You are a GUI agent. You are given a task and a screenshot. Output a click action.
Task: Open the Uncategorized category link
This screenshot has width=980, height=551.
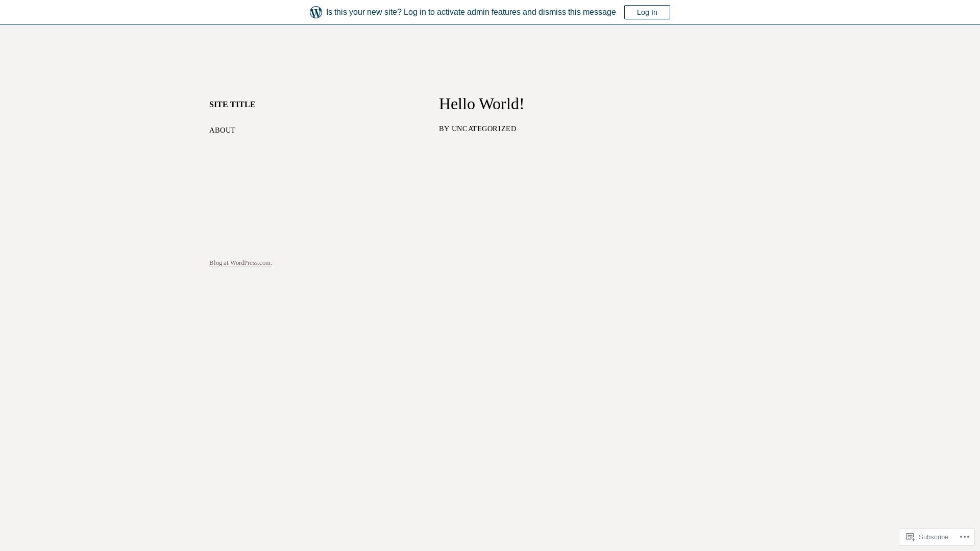pos(484,129)
